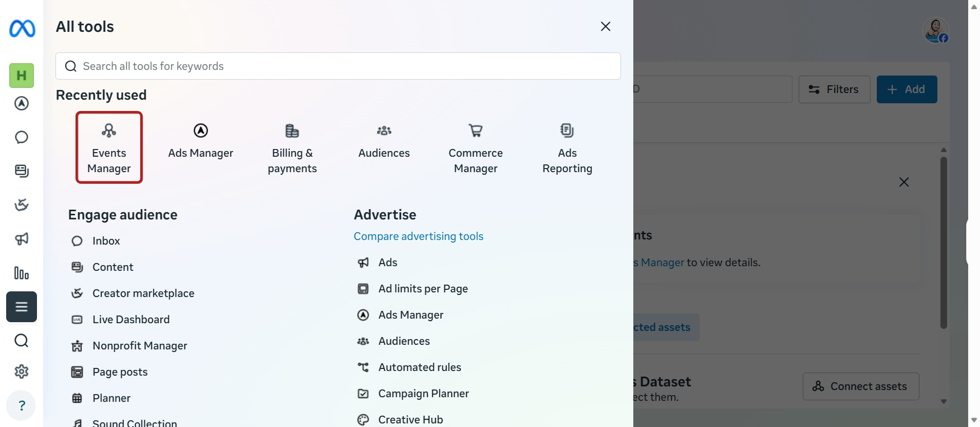The image size is (980, 427).
Task: Open the Compare advertising tools link
Action: coord(419,236)
